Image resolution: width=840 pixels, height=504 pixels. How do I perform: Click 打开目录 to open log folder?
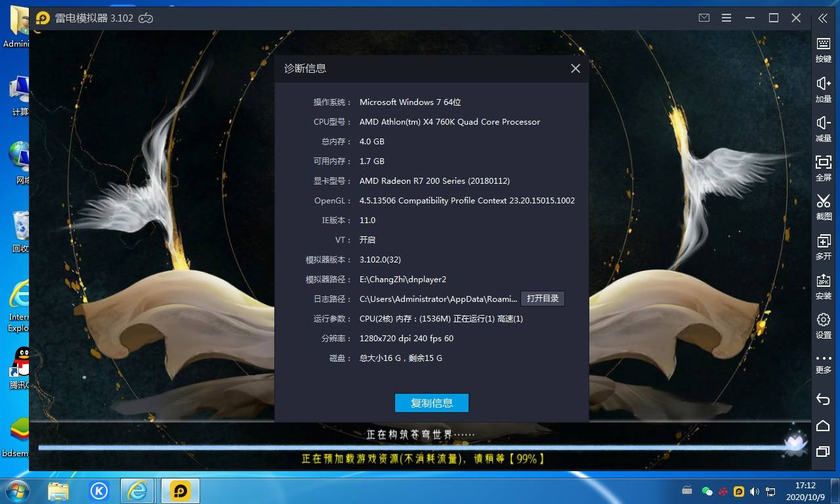coord(543,299)
